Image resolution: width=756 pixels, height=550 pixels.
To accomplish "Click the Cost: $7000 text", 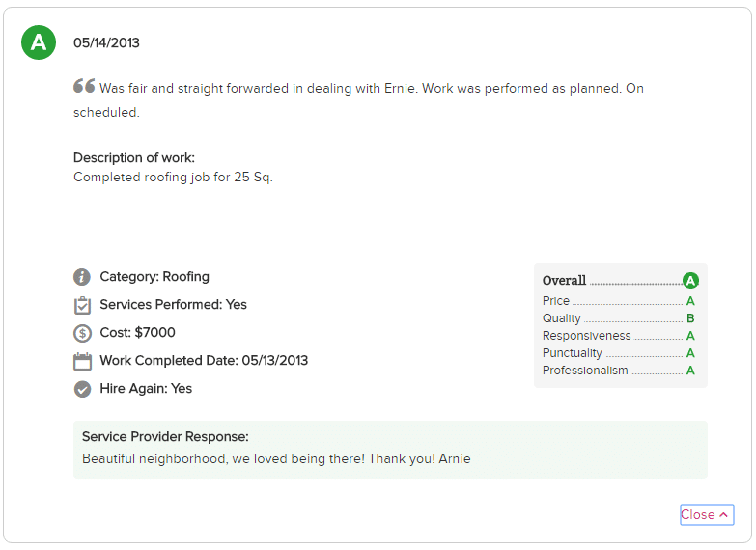I will [137, 333].
